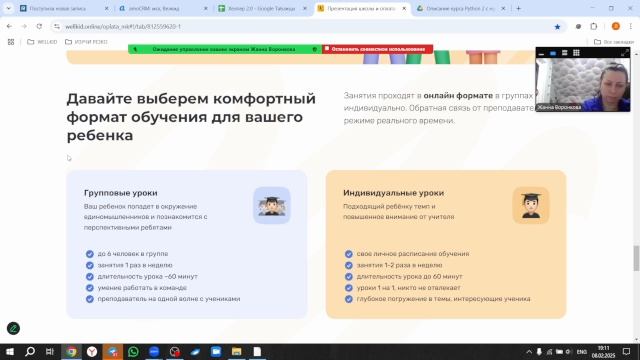Expand the Zoom video panel to full size

tap(624, 53)
